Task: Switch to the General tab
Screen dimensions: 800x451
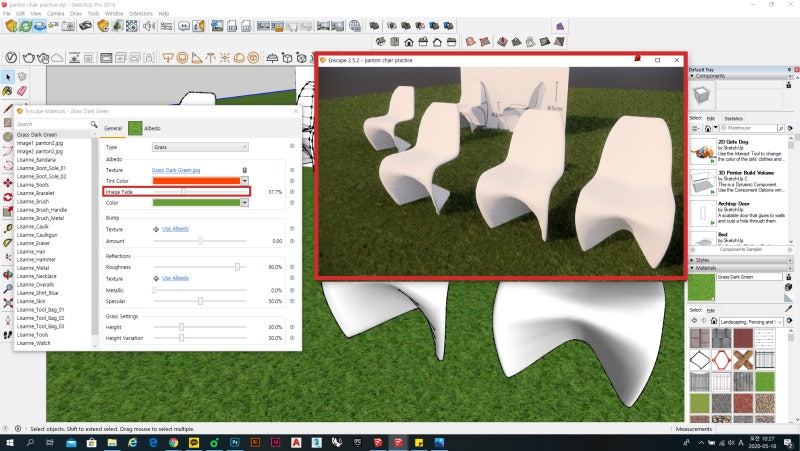Action: [x=113, y=129]
